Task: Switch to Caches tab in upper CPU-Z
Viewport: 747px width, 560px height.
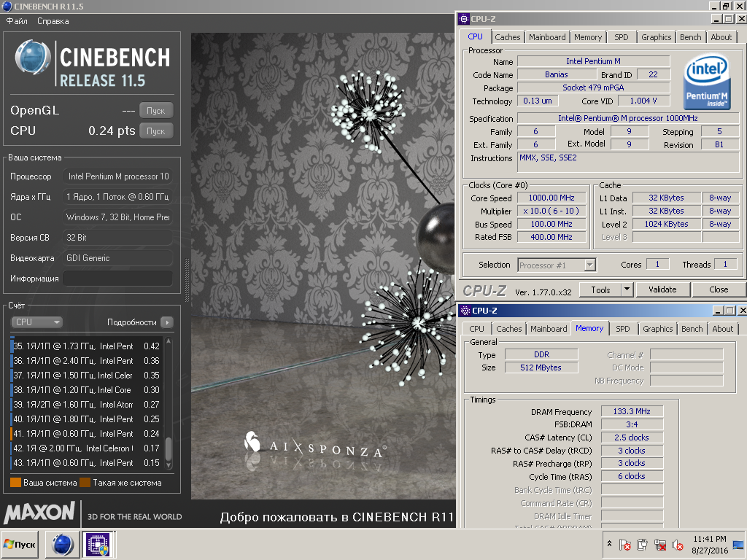Action: point(508,37)
